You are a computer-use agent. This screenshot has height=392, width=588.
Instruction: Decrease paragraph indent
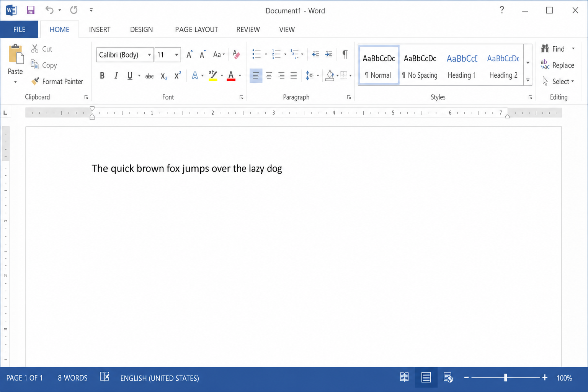pyautogui.click(x=316, y=54)
